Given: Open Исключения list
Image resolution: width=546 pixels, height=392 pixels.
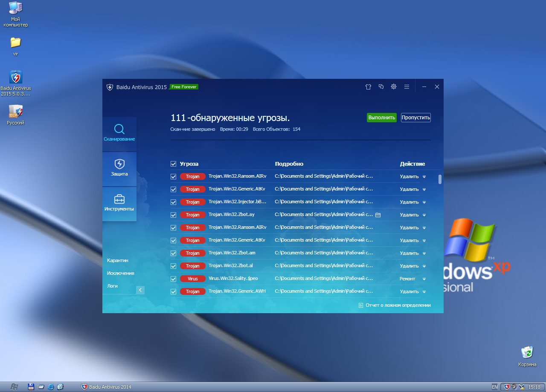Looking at the screenshot, I should 121,273.
